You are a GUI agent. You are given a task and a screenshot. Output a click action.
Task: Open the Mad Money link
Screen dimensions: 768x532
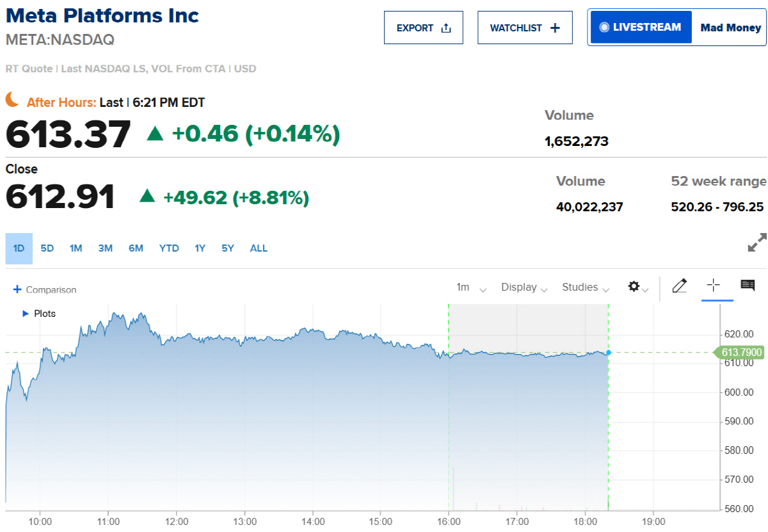click(x=730, y=28)
